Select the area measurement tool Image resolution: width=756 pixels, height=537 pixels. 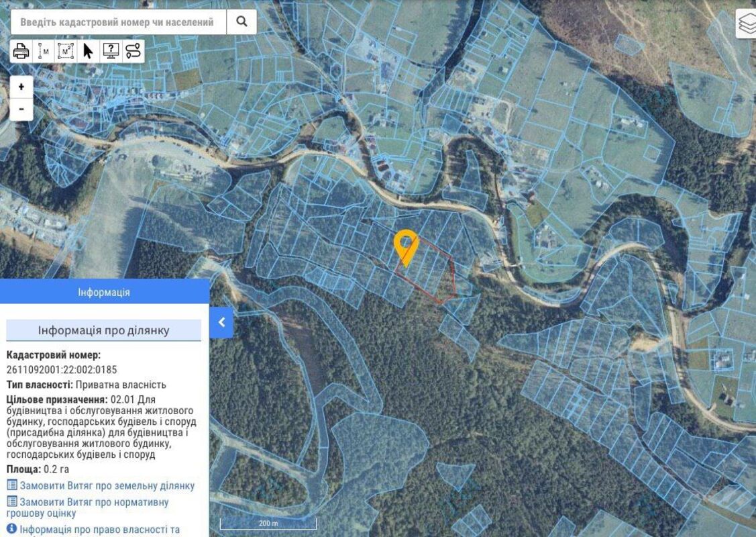(x=66, y=51)
